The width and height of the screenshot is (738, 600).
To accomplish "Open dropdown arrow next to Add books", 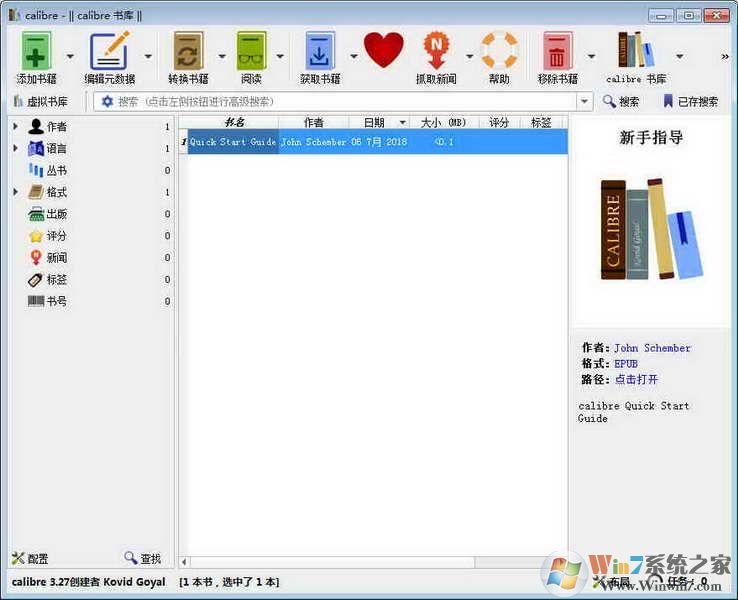I will point(70,56).
